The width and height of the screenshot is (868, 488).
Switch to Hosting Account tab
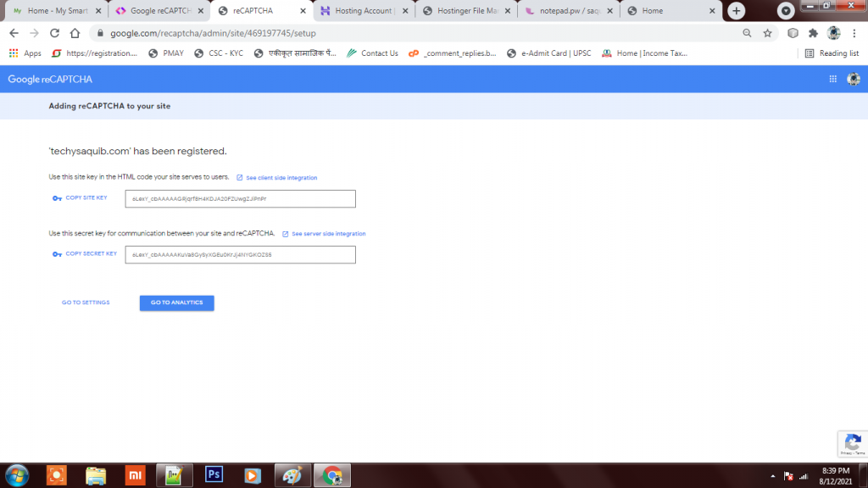364,10
